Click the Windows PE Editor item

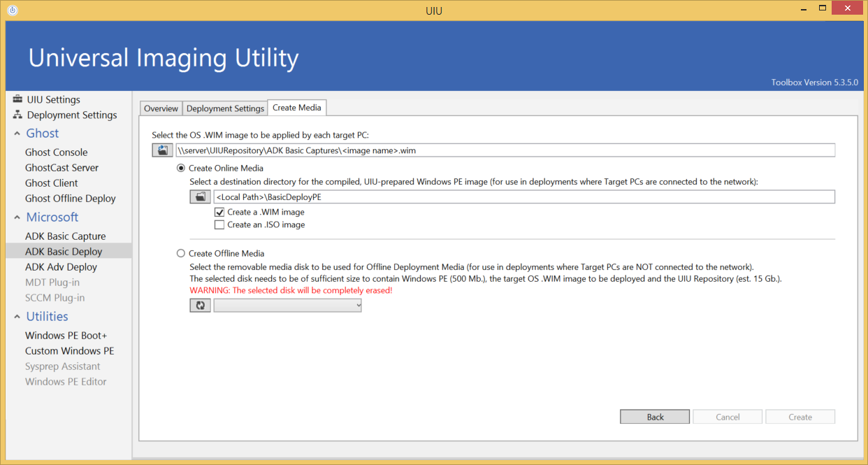(x=66, y=382)
